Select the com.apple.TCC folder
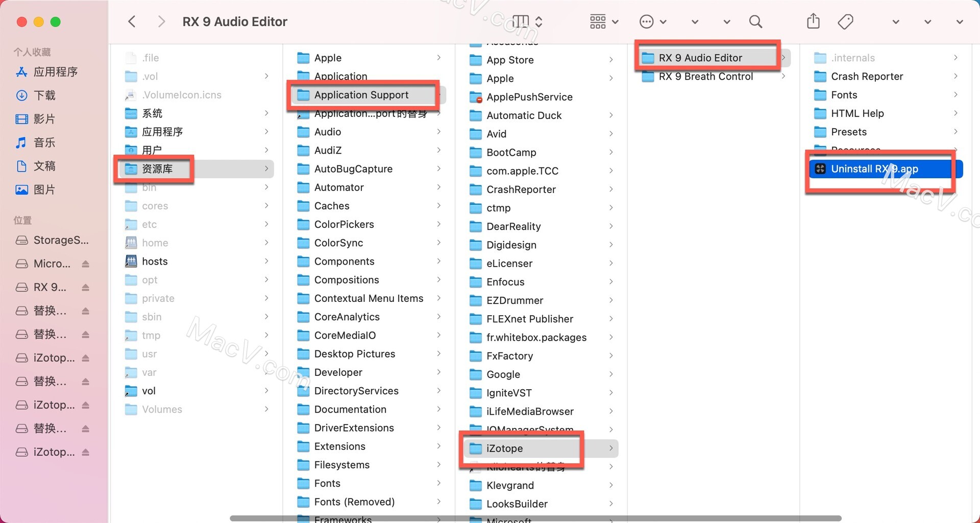The image size is (980, 523). (541, 171)
